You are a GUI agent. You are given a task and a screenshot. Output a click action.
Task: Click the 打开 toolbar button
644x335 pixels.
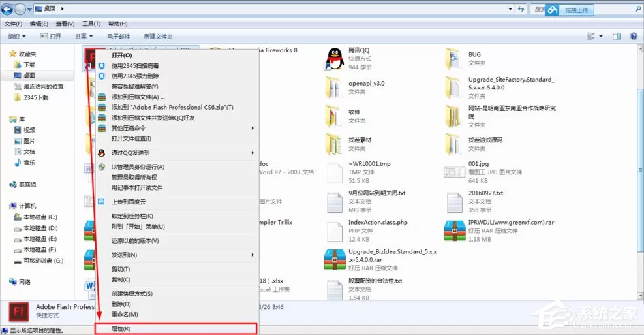[x=50, y=36]
